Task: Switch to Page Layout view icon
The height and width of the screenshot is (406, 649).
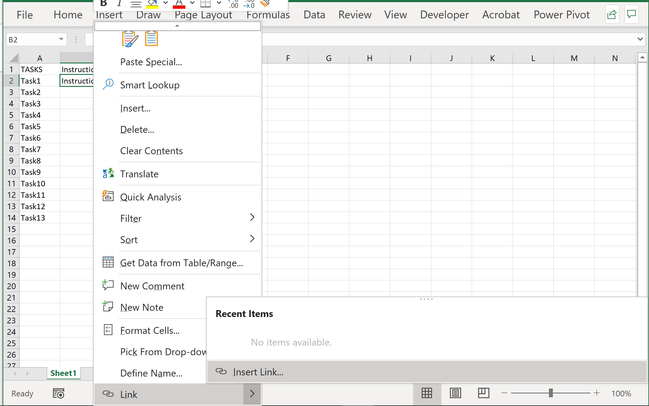Action: pos(455,393)
